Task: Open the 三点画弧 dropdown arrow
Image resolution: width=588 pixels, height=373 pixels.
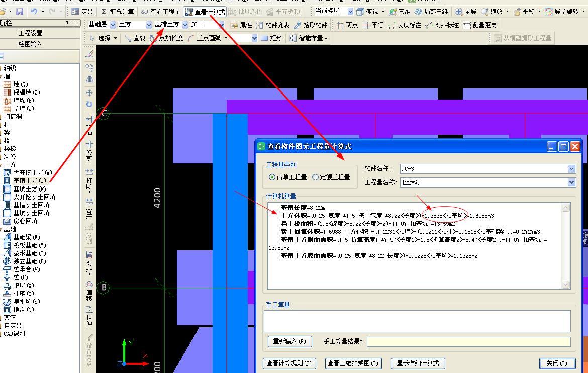Action: click(226, 38)
